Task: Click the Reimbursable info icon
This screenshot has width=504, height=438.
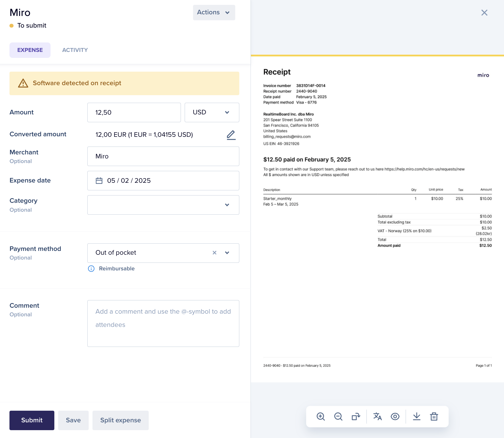Action: click(x=91, y=268)
